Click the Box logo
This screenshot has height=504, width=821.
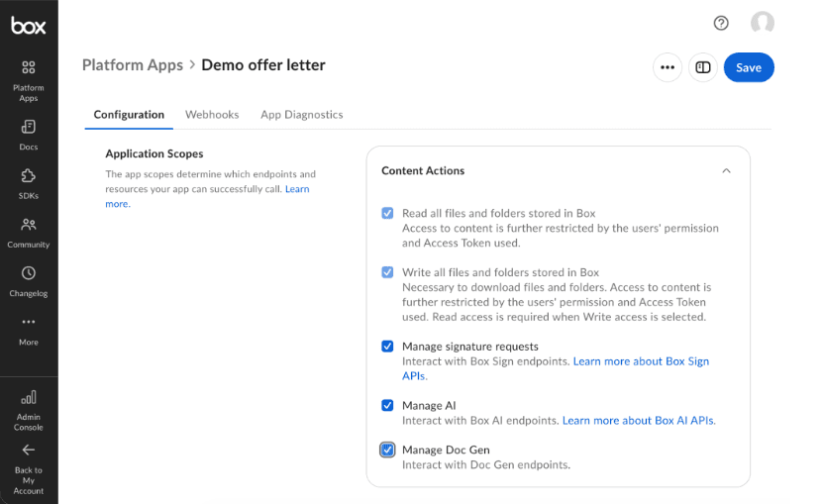pyautogui.click(x=29, y=25)
